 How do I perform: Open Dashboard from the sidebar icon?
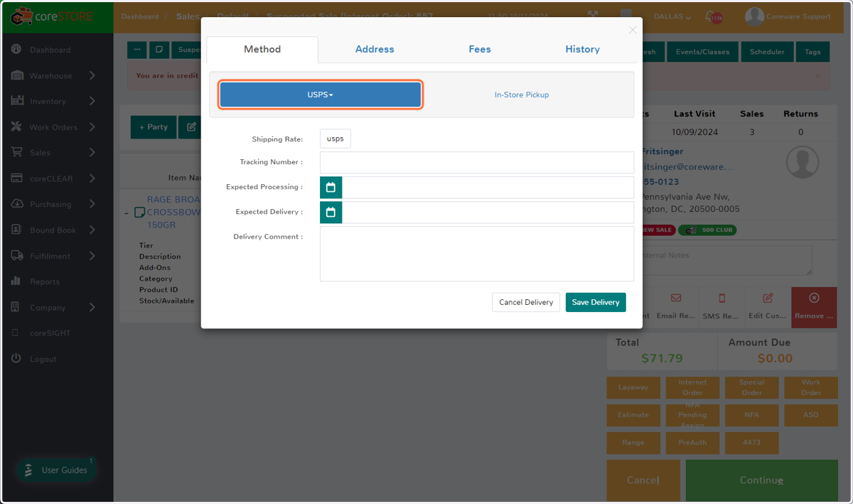(x=16, y=50)
